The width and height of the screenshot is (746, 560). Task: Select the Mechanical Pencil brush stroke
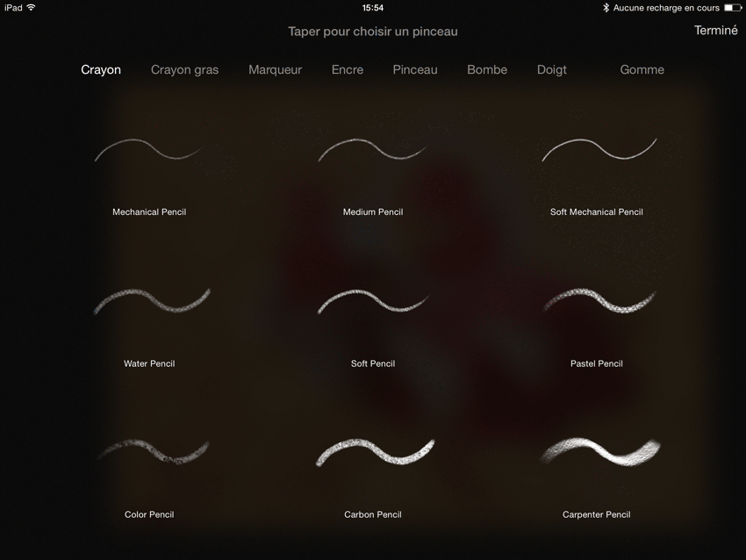coord(149,150)
